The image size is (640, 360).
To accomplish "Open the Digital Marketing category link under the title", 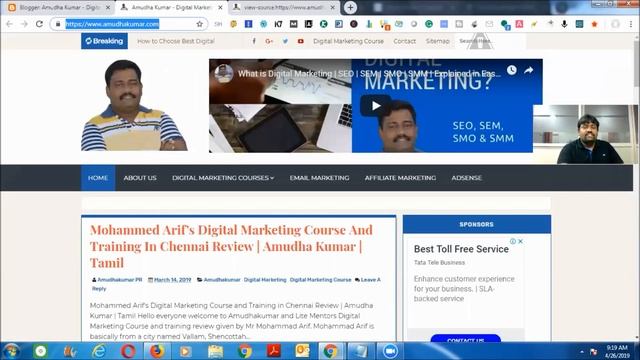I will [x=265, y=280].
